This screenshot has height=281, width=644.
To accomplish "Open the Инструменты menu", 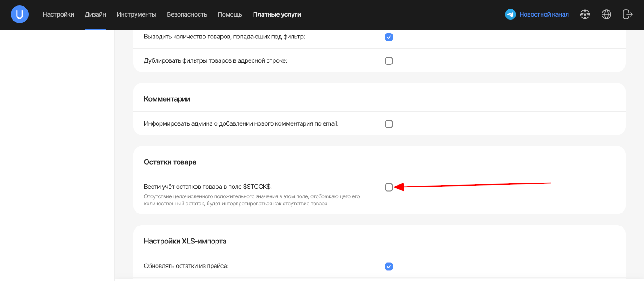I will point(136,14).
